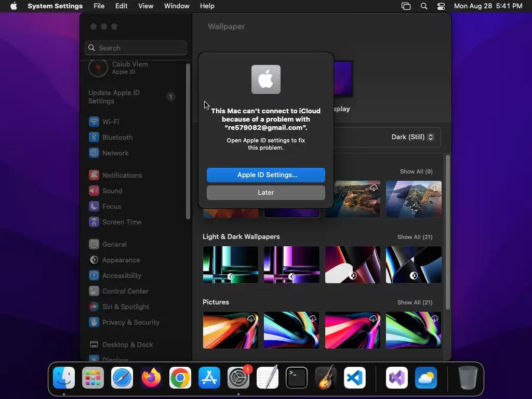532x399 pixels.
Task: Click Show All (9) link
Action: click(416, 171)
